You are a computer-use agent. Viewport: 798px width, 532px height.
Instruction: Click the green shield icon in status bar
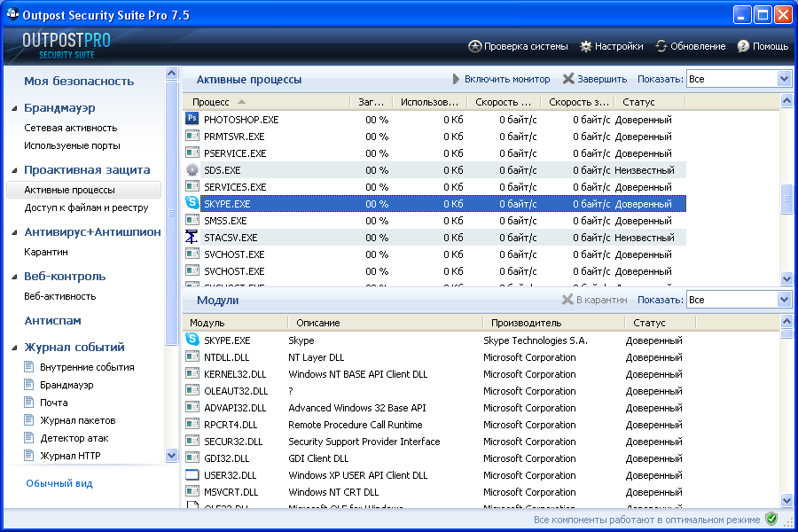point(771,520)
